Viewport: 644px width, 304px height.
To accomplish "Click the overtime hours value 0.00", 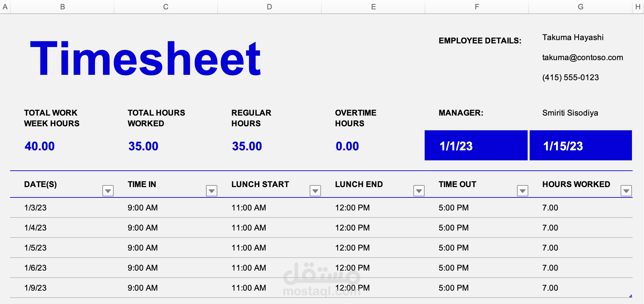I will coord(347,146).
